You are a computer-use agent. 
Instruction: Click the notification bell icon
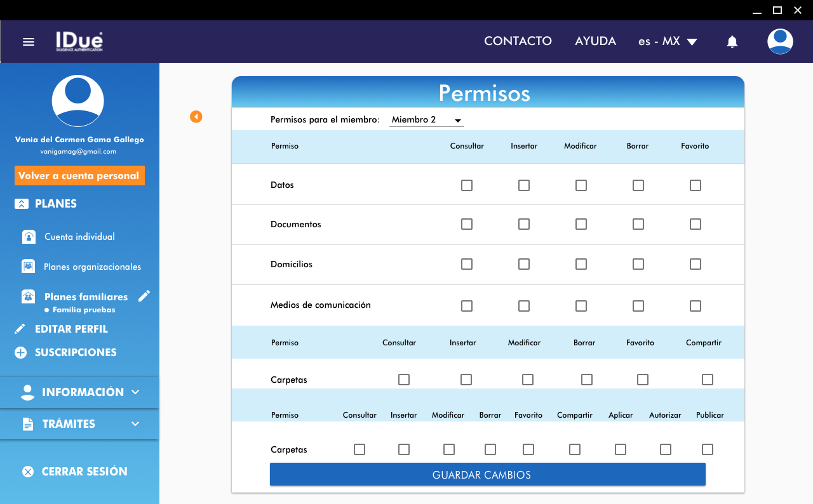732,42
